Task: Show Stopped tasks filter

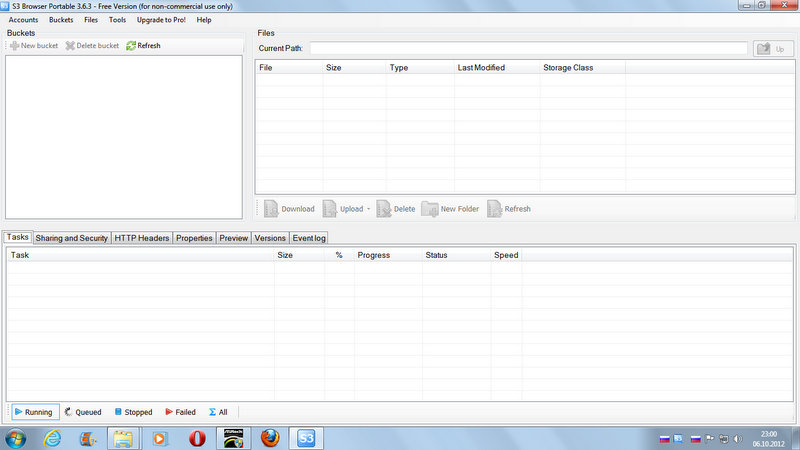Action: [x=133, y=412]
